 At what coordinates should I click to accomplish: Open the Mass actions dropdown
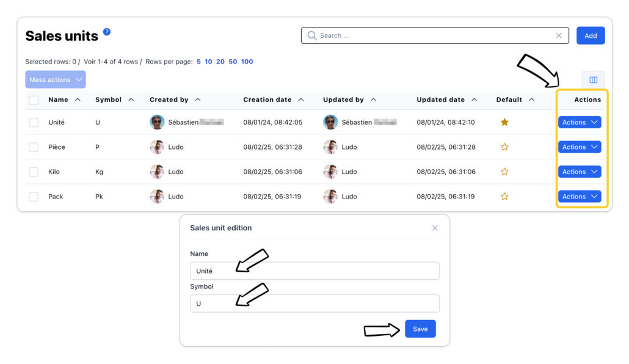point(56,80)
